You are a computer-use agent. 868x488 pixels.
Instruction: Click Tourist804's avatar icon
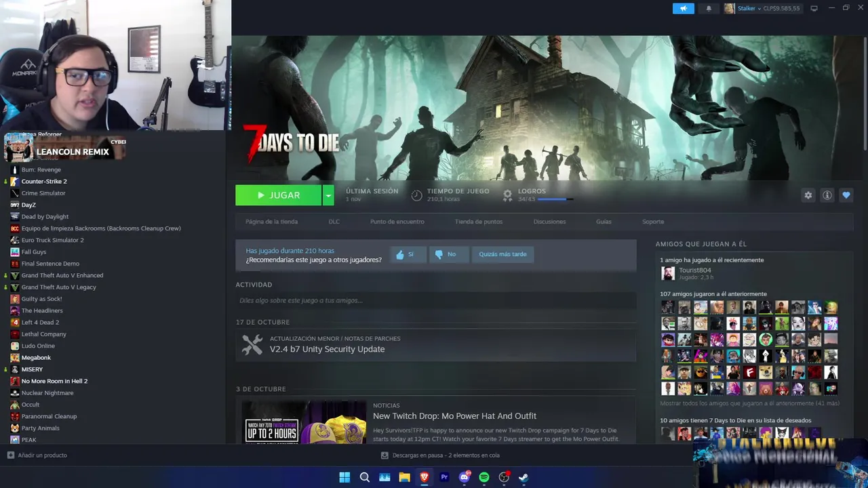668,273
